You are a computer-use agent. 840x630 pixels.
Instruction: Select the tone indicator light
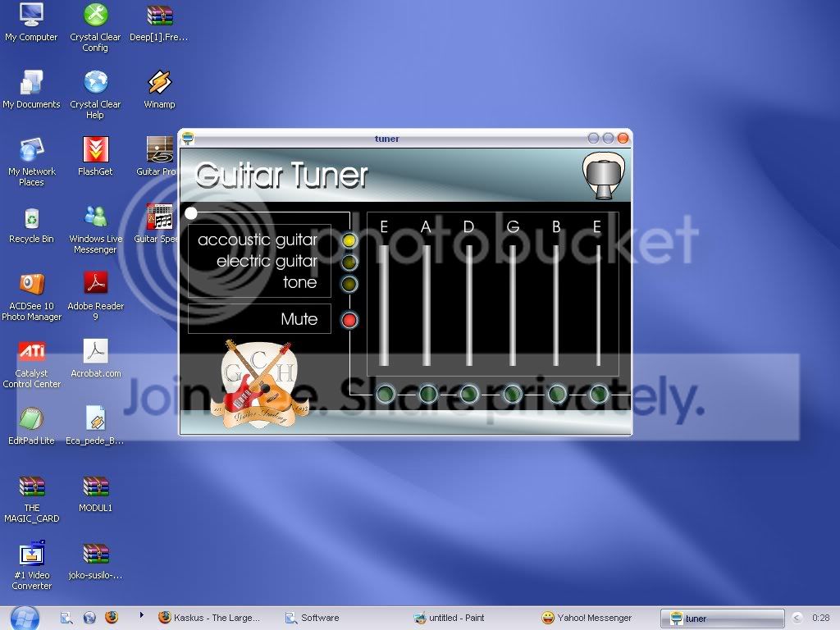[x=349, y=284]
